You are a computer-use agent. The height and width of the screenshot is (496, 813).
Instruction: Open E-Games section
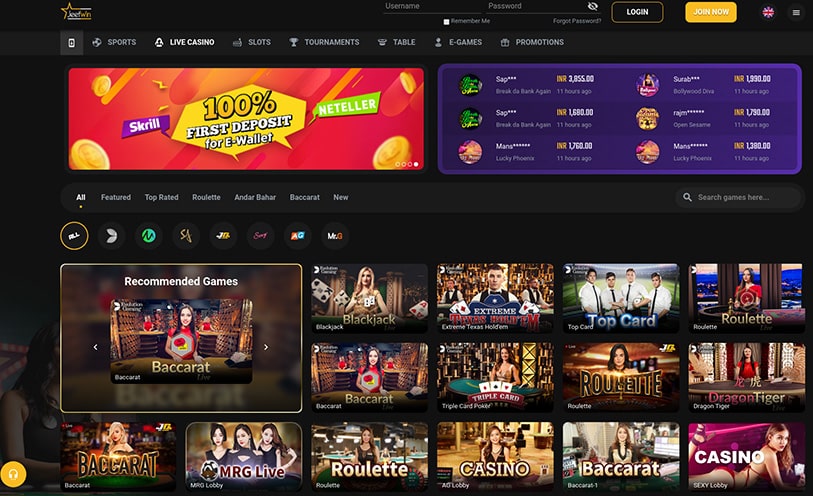(458, 42)
